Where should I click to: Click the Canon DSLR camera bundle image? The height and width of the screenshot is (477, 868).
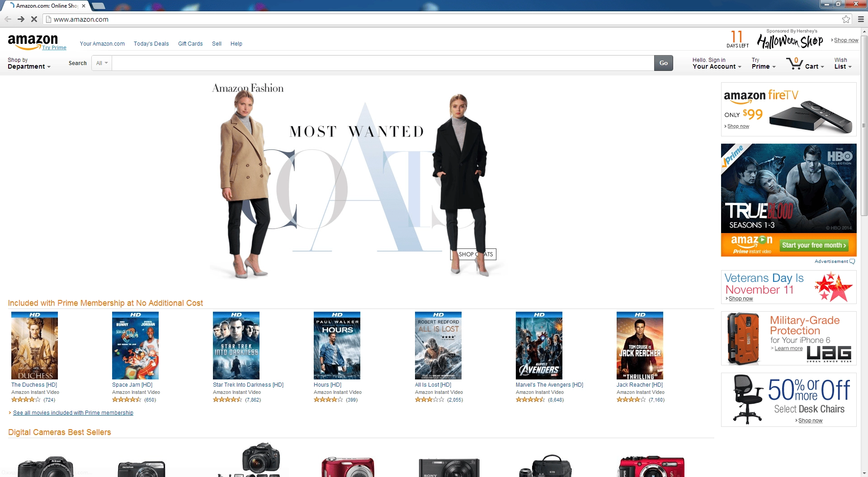coord(250,460)
